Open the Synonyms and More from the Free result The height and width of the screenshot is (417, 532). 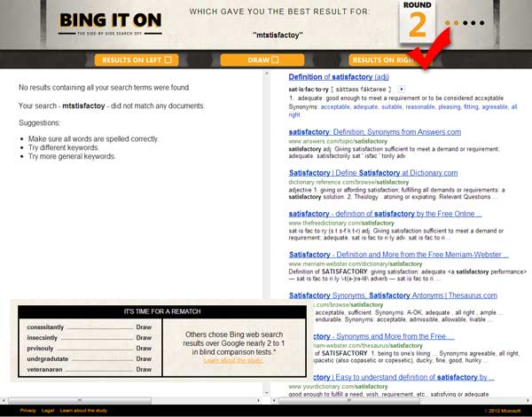pos(383,336)
